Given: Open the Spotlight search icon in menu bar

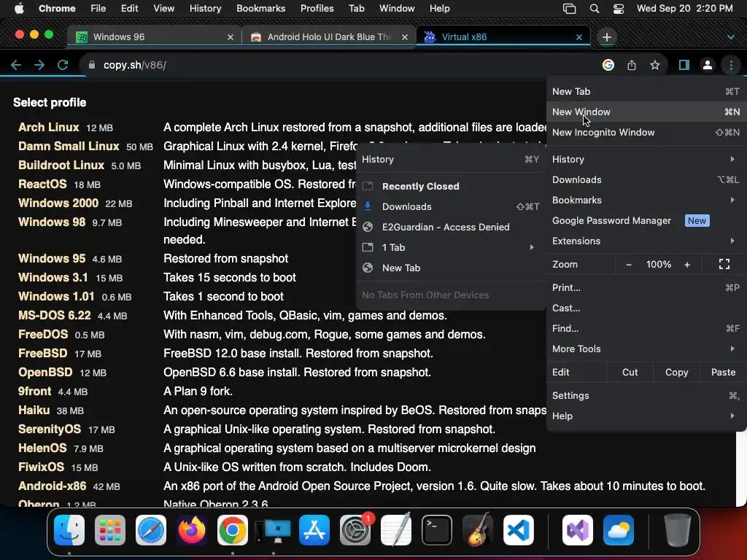Looking at the screenshot, I should 594,9.
